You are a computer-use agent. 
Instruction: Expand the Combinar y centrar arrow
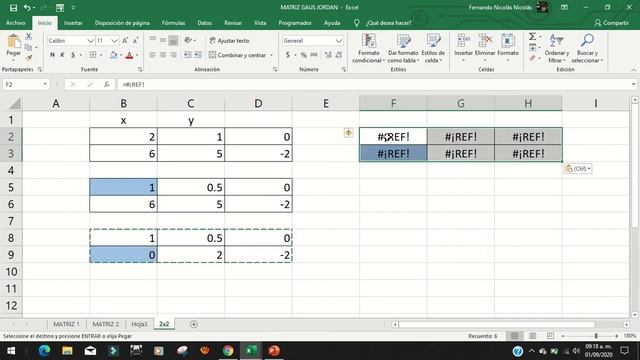pos(271,55)
